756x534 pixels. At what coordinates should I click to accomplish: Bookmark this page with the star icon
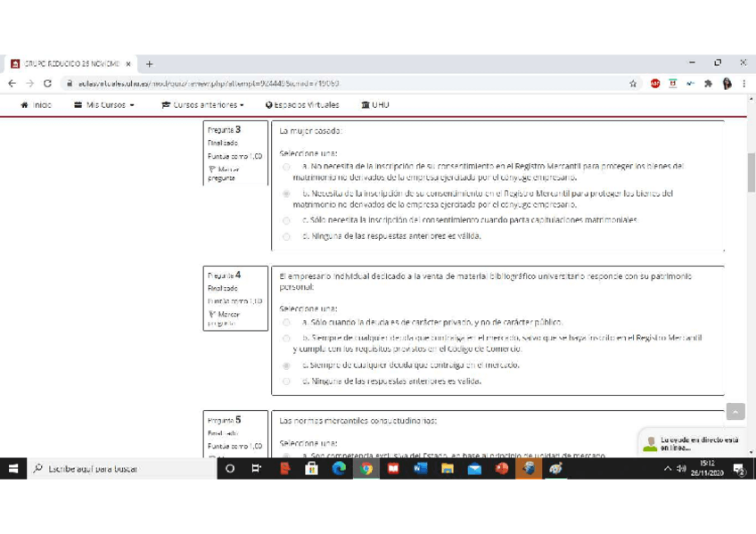633,84
